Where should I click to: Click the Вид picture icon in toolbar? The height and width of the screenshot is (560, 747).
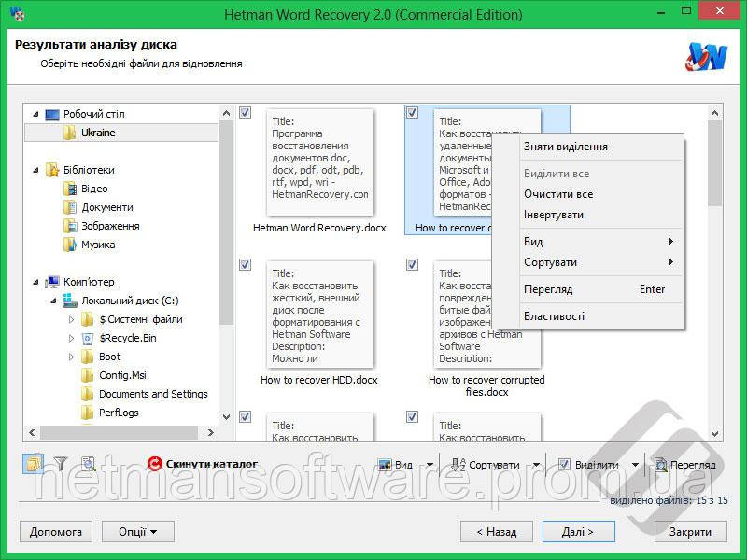tap(384, 465)
